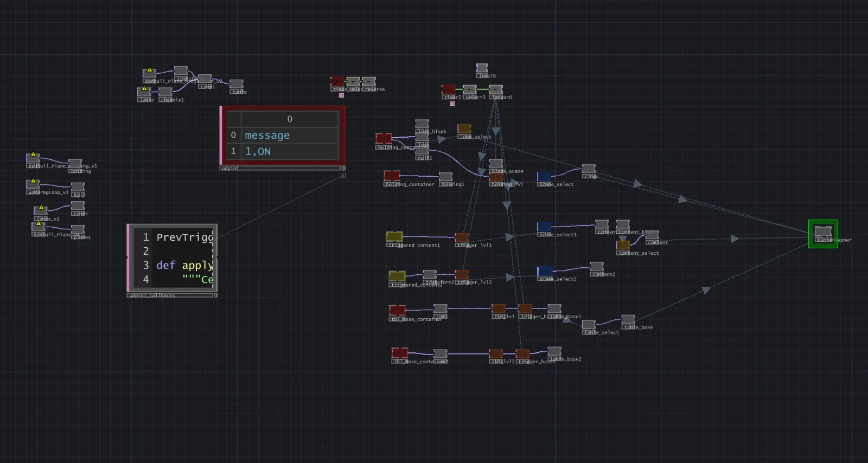The height and width of the screenshot is (463, 868).
Task: Select the udpin1 DAT node
Action: (x=282, y=136)
